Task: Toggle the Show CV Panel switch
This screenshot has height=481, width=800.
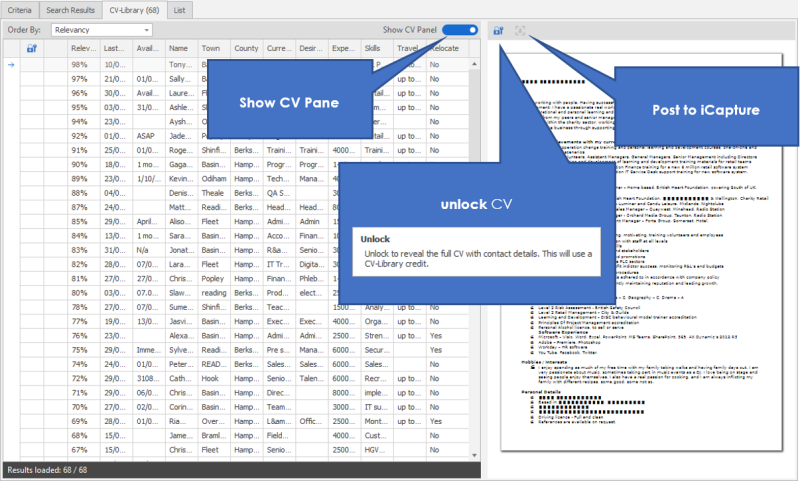Action: pos(460,31)
